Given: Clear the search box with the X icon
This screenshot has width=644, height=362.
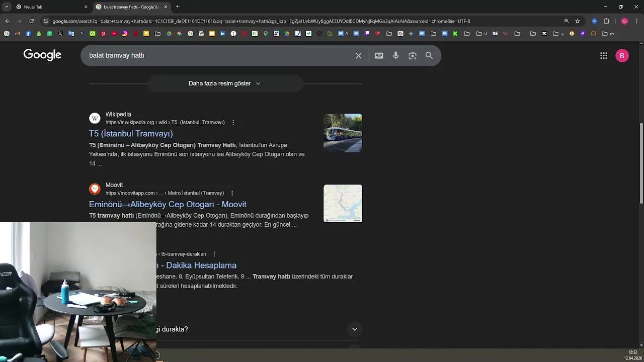Looking at the screenshot, I should (358, 56).
